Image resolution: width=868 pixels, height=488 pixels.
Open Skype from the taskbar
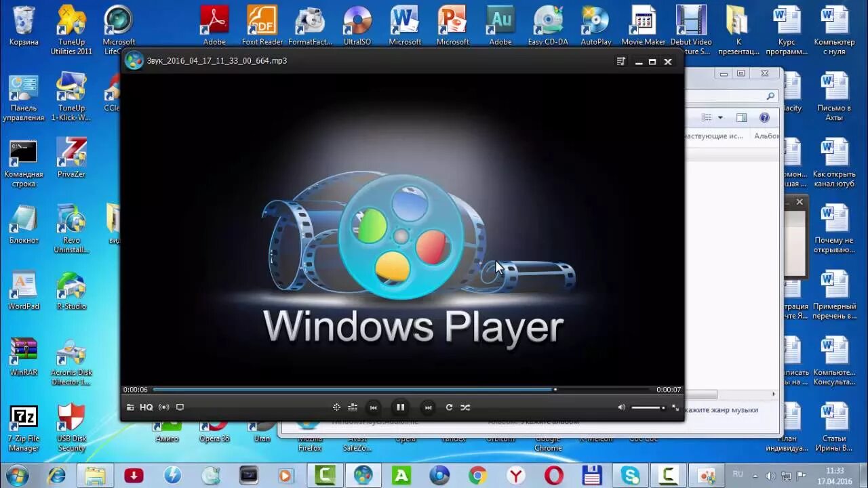pyautogui.click(x=630, y=475)
